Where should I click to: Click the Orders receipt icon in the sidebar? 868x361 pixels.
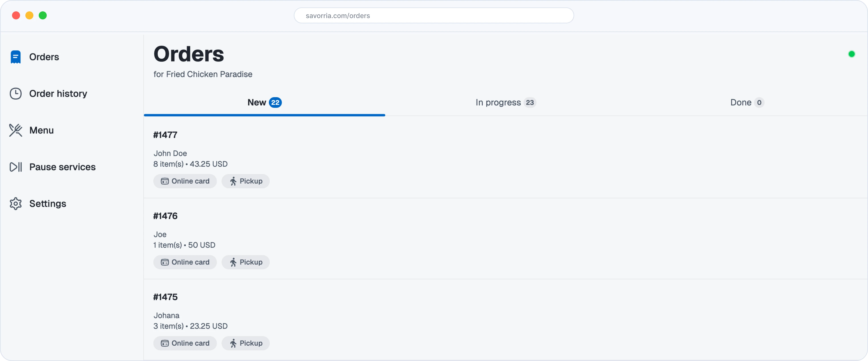pyautogui.click(x=16, y=57)
